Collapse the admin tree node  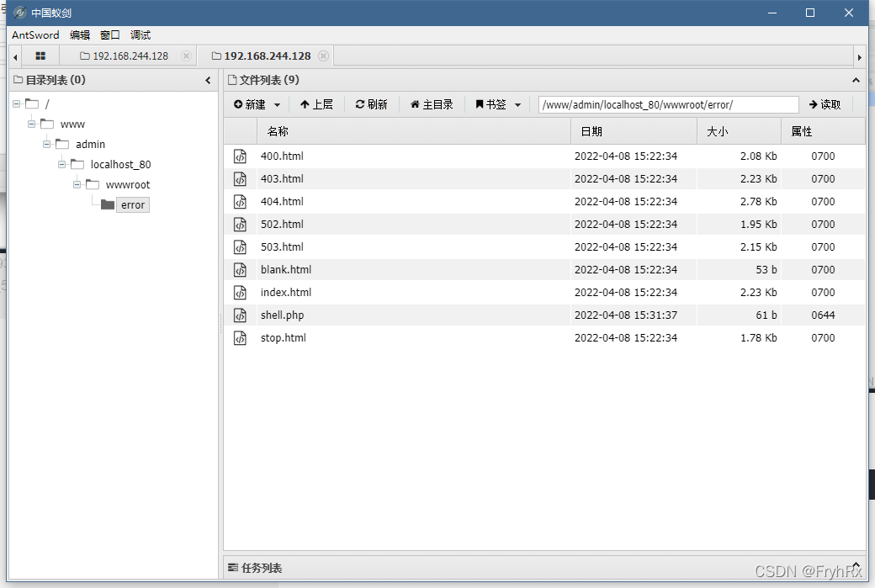[46, 144]
